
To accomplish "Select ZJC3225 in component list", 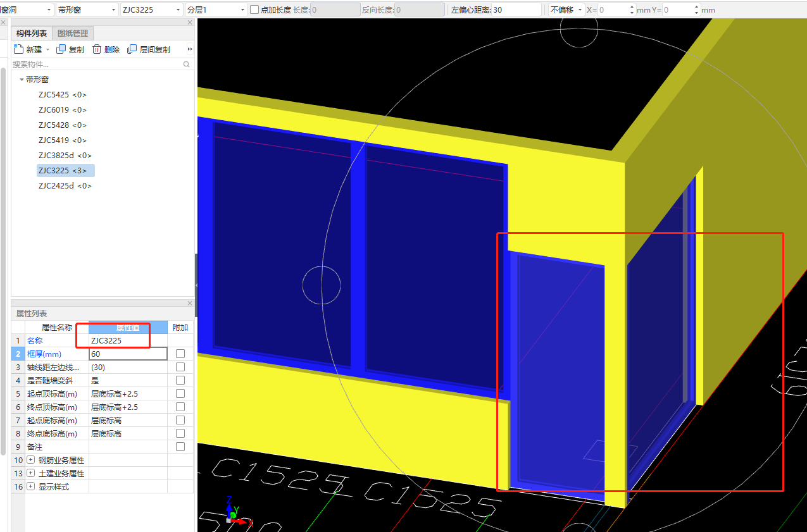I will pyautogui.click(x=66, y=171).
